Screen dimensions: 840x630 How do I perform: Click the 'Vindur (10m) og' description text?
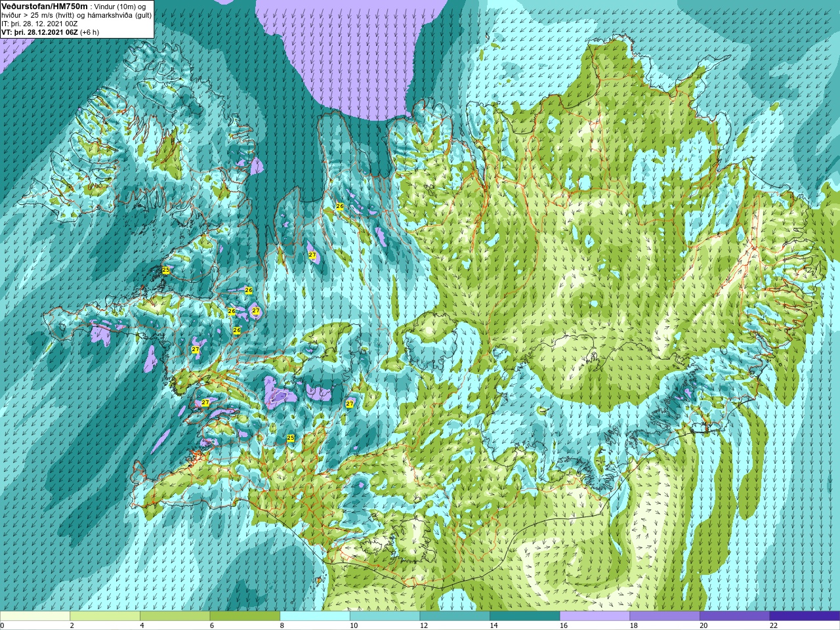pyautogui.click(x=121, y=7)
